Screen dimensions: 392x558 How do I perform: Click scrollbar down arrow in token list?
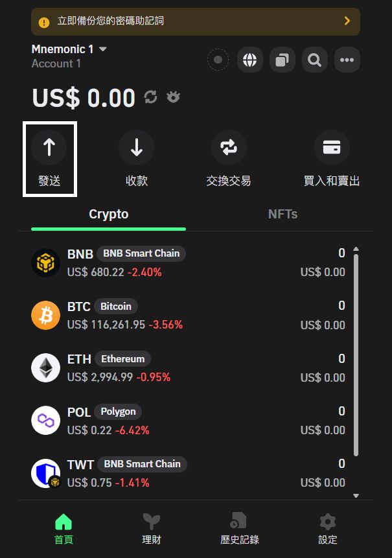point(356,495)
